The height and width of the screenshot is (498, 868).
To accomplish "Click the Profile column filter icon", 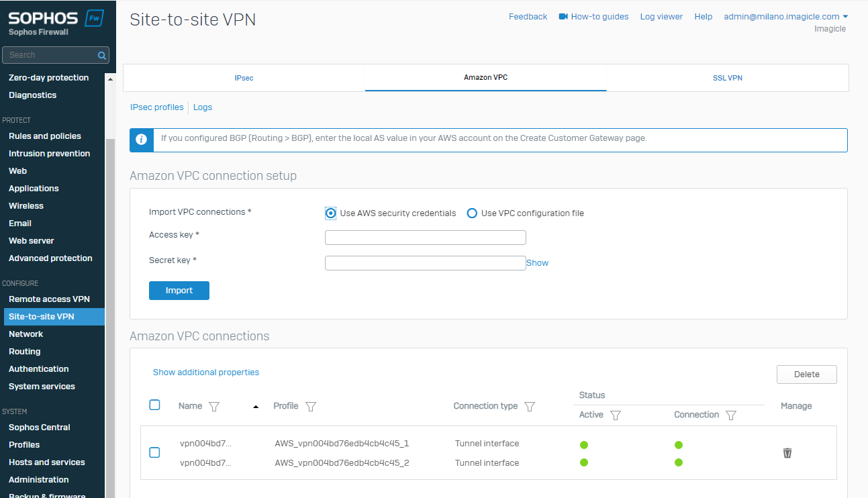I will click(310, 407).
